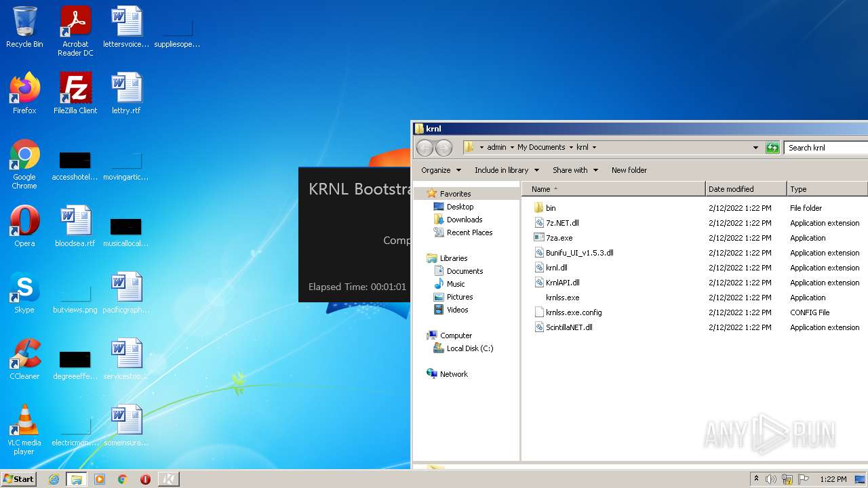Click the Explorer Back button

click(425, 148)
